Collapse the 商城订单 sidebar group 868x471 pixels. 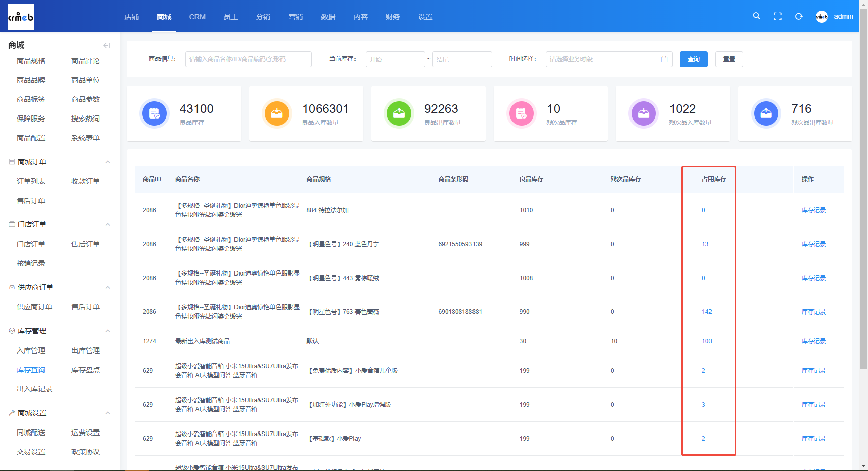(108, 162)
